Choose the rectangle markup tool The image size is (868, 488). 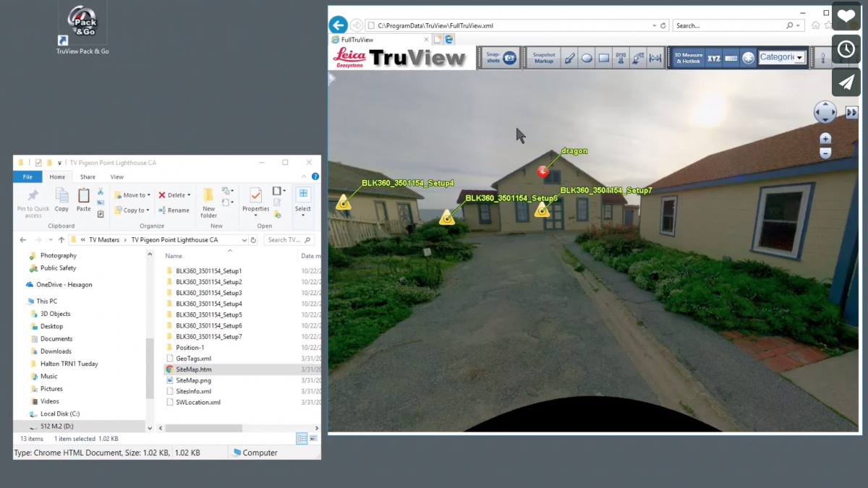tap(604, 57)
